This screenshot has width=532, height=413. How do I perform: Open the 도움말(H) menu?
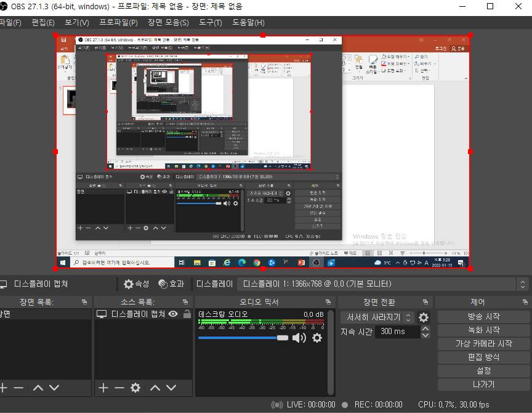pyautogui.click(x=248, y=22)
